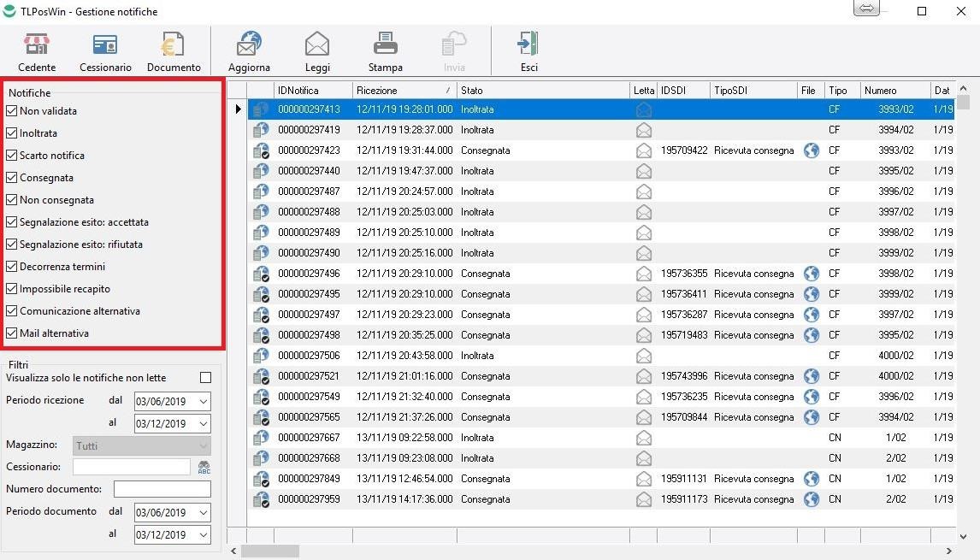Exit via the Esci icon
980x560 pixels.
[528, 44]
